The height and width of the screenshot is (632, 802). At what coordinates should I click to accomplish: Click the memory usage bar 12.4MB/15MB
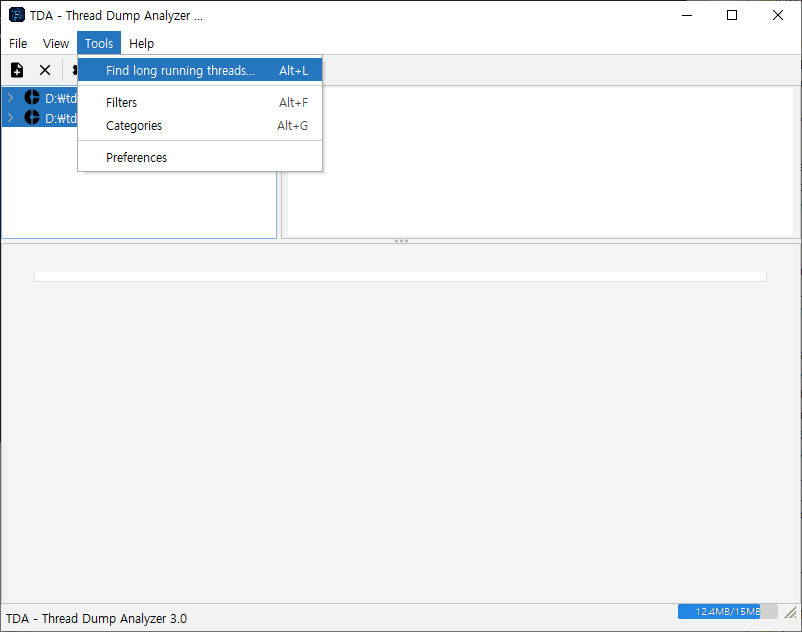[x=727, y=611]
